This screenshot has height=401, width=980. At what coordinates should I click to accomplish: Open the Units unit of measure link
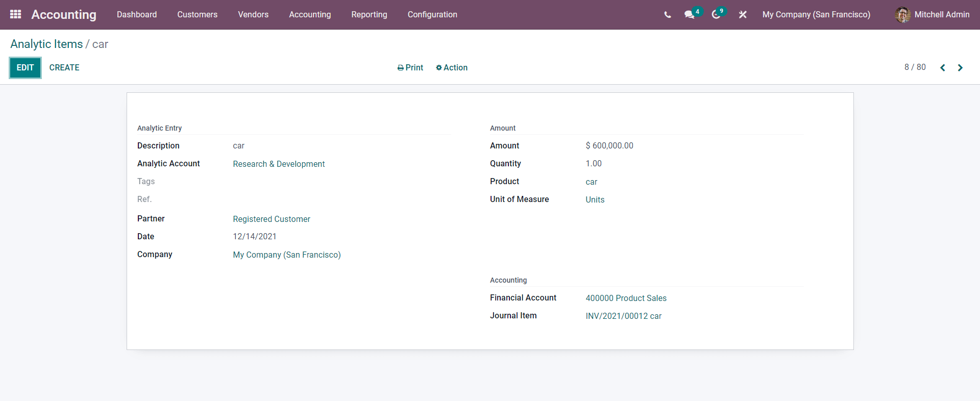pos(595,199)
